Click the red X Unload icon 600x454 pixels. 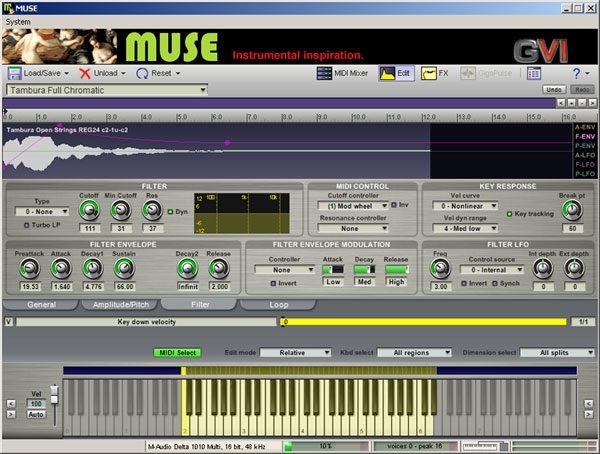[85, 73]
